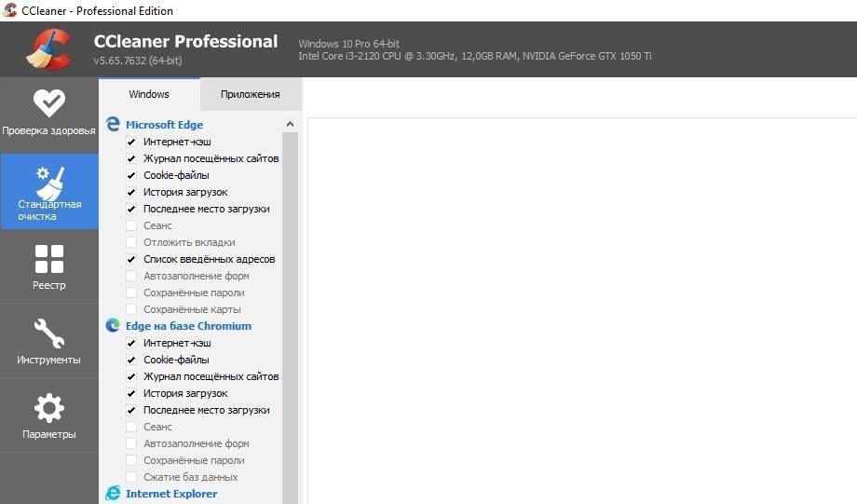The height and width of the screenshot is (504, 857).
Task: Click the CCleaner Professional title text
Action: (185, 42)
